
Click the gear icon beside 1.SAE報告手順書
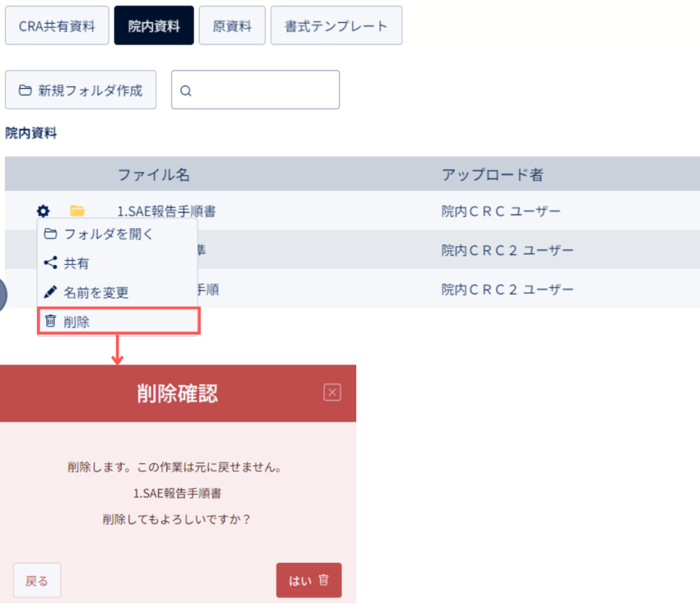click(x=43, y=210)
